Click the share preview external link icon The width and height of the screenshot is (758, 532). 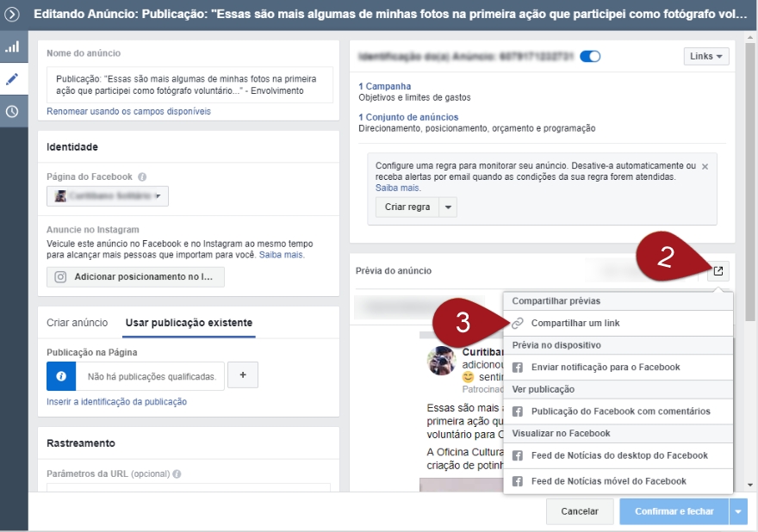coord(718,271)
